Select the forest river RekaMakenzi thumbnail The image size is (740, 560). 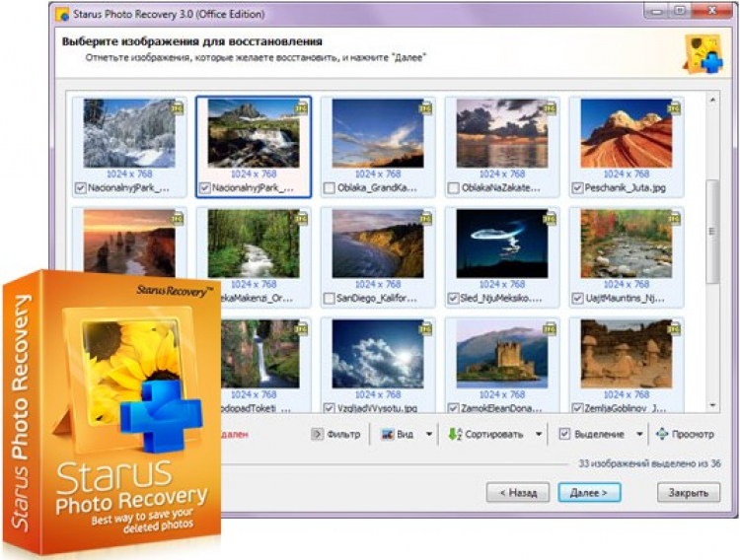(x=254, y=244)
